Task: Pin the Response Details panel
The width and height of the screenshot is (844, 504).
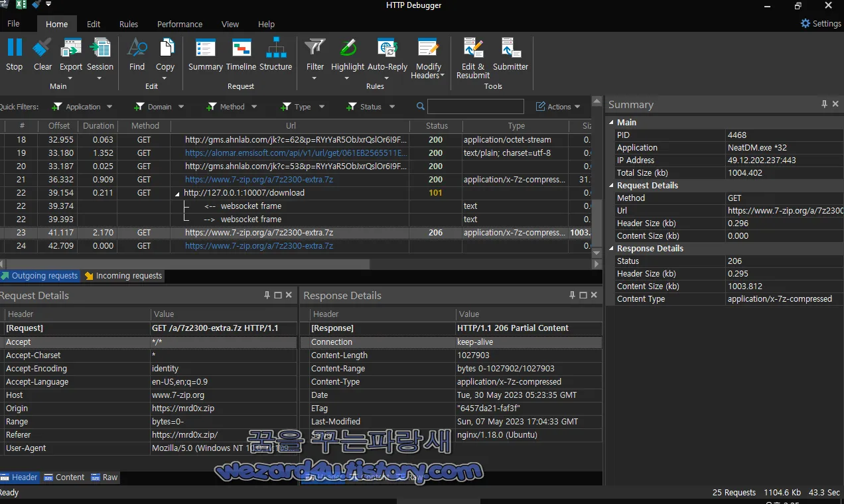Action: coord(572,295)
